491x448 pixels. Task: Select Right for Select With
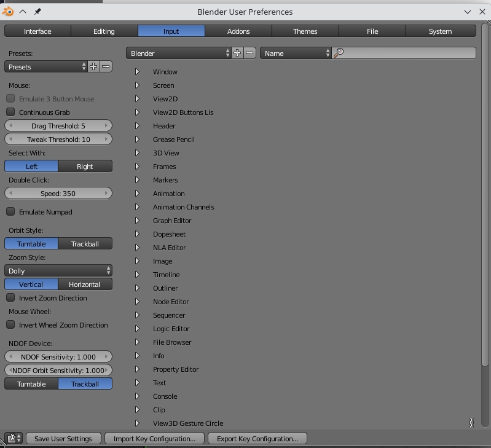tap(85, 167)
